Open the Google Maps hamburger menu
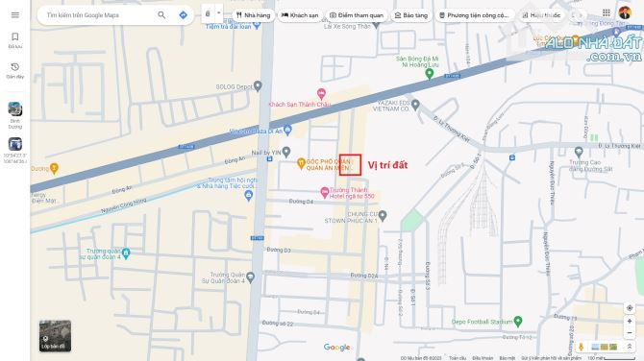The image size is (644, 361). point(15,15)
